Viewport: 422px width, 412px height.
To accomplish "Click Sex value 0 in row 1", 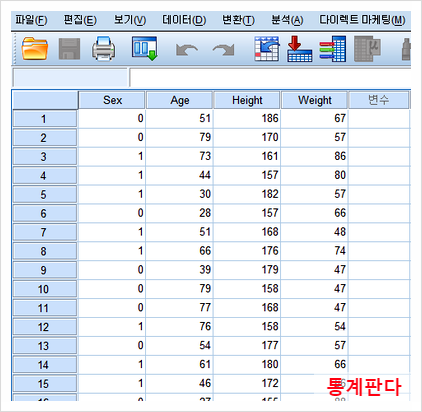I will [x=112, y=118].
